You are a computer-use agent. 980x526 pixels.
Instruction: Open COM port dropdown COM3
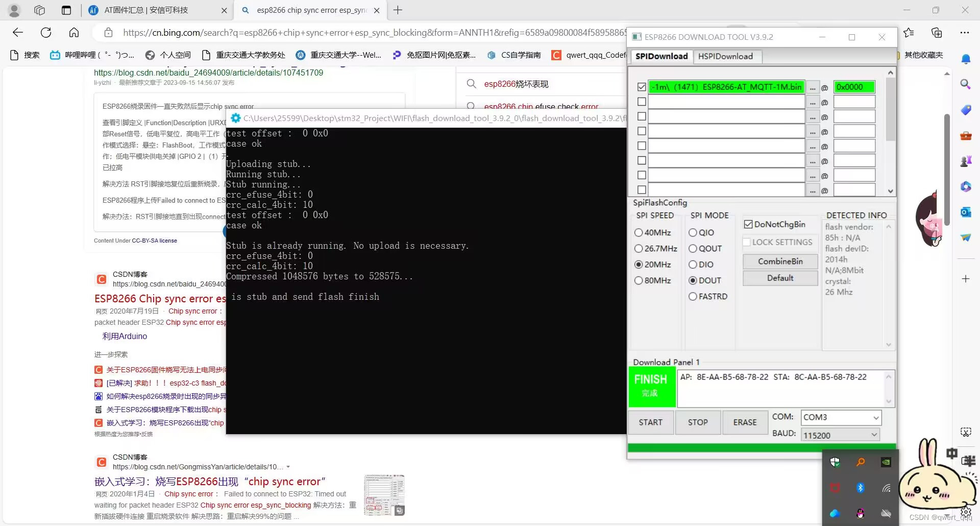point(841,417)
